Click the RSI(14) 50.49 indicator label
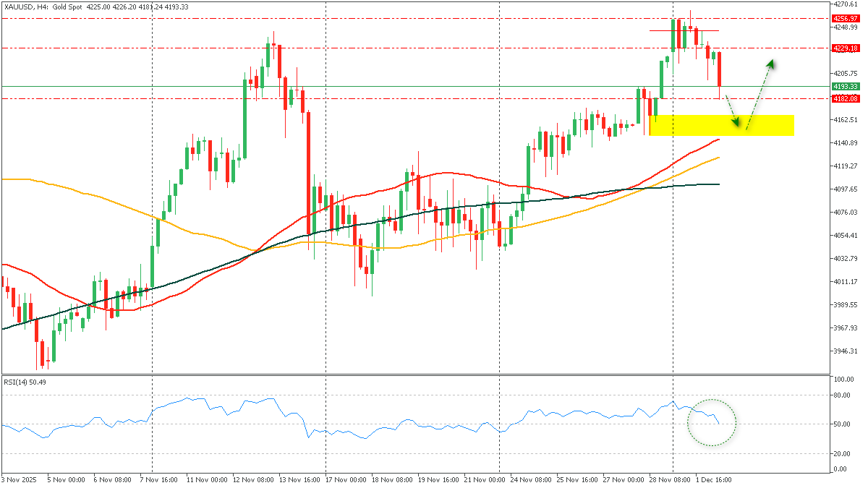The height and width of the screenshot is (488, 868). pyautogui.click(x=25, y=381)
